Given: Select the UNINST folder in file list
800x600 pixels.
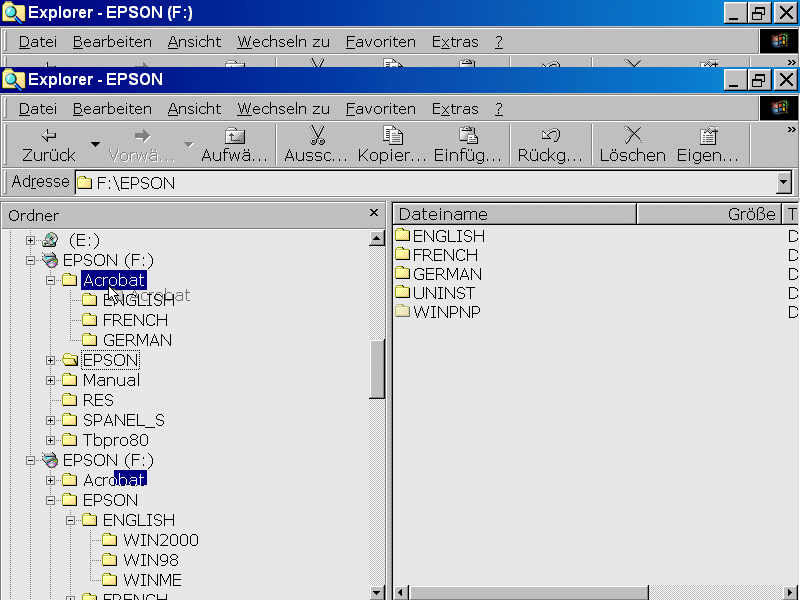Looking at the screenshot, I should click(443, 293).
